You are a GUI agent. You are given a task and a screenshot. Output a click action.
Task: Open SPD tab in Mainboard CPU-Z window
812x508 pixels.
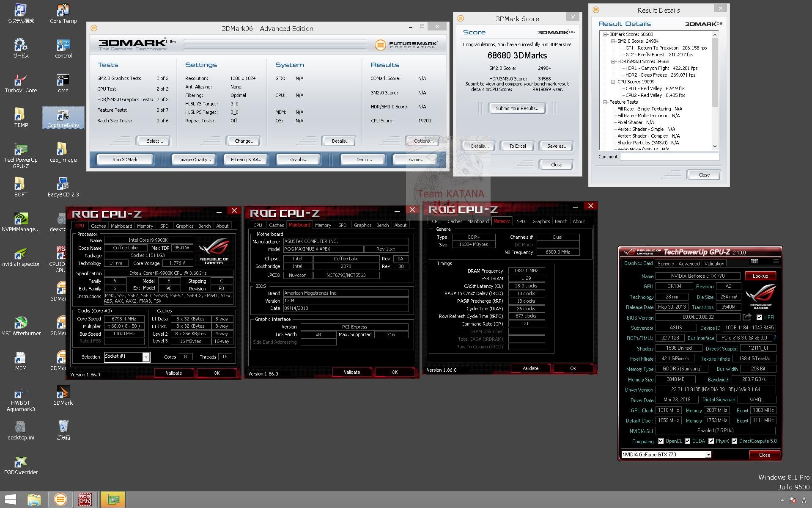[342, 225]
